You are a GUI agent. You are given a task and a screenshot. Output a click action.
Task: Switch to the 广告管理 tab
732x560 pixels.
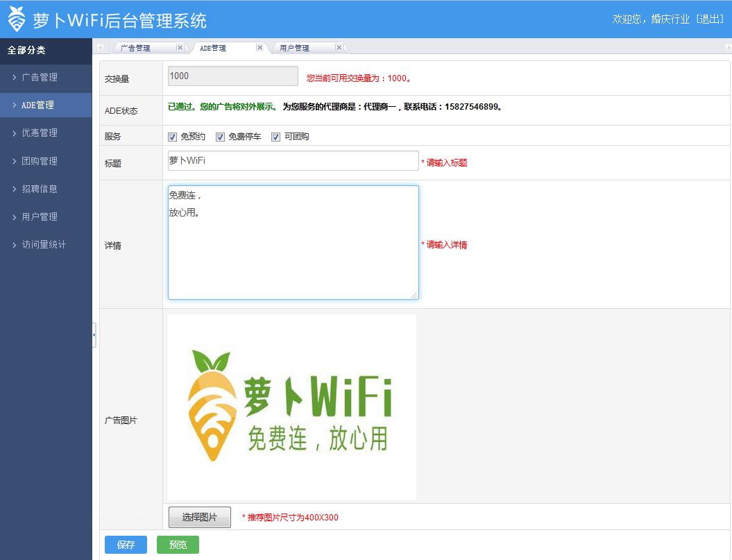click(135, 49)
